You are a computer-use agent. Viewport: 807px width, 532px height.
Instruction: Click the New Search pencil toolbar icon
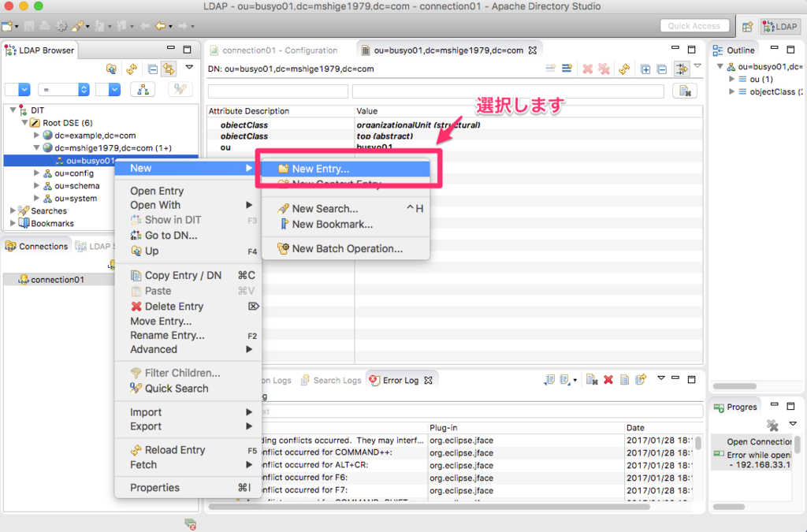(x=77, y=26)
